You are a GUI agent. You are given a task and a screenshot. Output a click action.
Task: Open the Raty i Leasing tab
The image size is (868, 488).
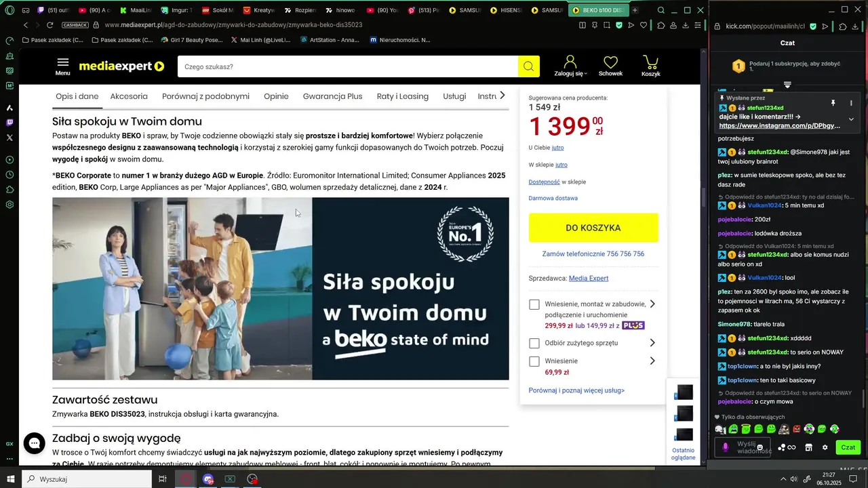pos(403,96)
